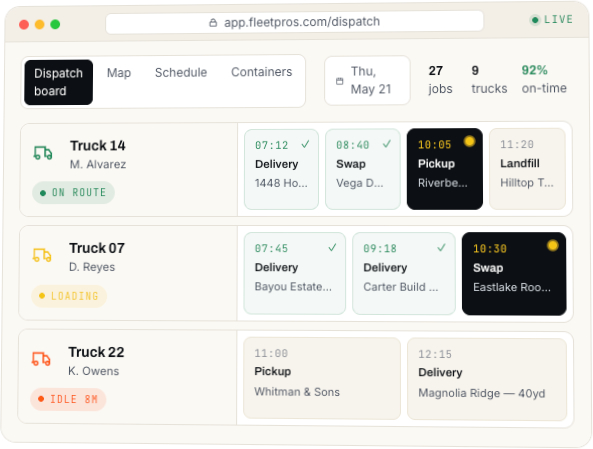The height and width of the screenshot is (449, 593).
Task: Click the green LIVE indicator dot
Action: click(x=535, y=20)
